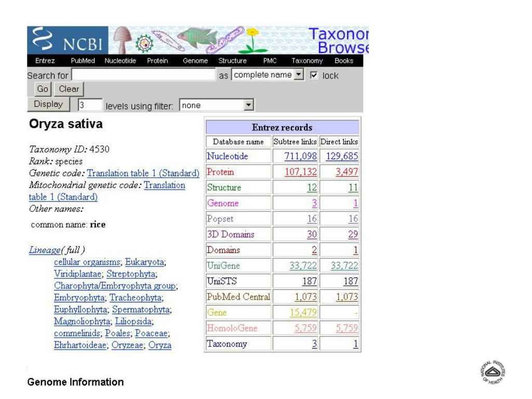532x399 pixels.
Task: Open the Nucleotide subtree link 711,098
Action: point(300,156)
